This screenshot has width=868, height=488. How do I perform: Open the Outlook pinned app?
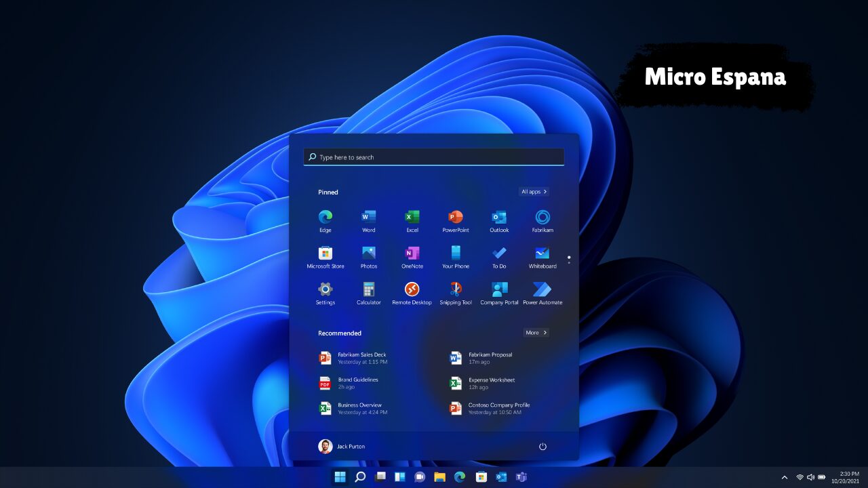point(499,218)
